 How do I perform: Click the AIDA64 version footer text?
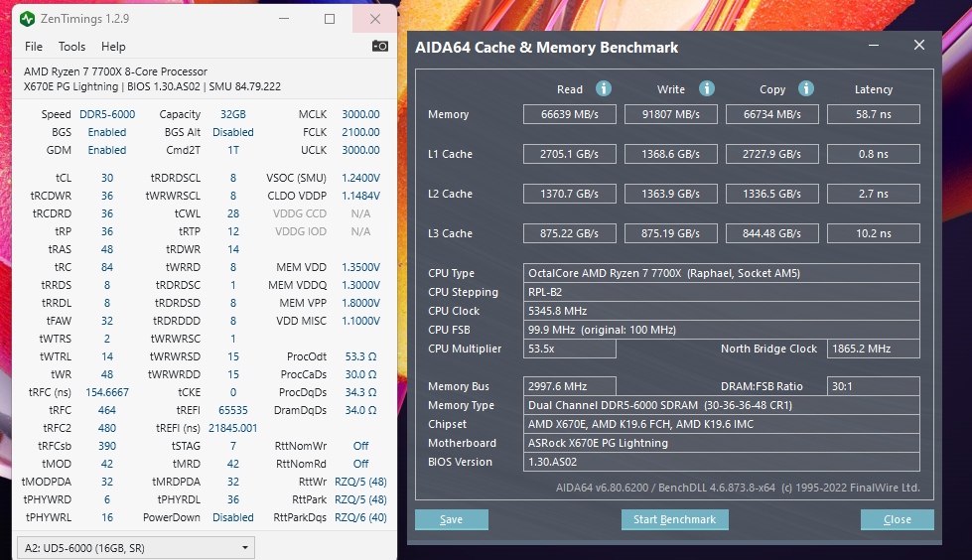pos(738,489)
